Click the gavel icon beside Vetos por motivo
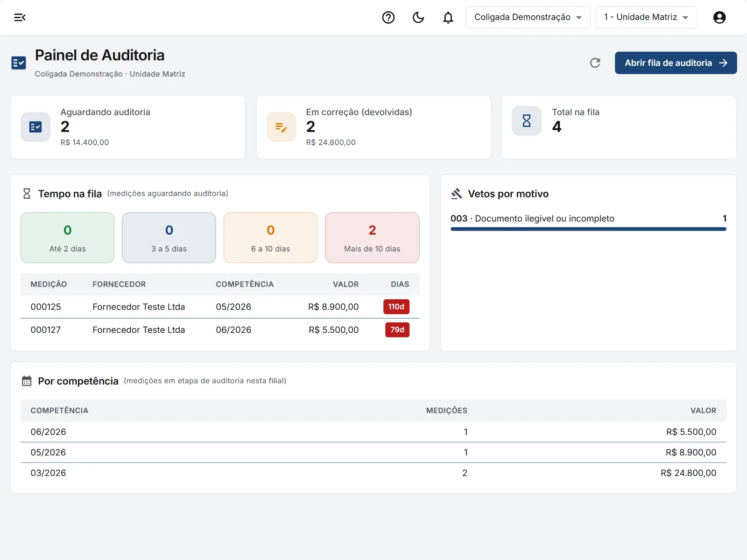This screenshot has height=560, width=747. 456,194
